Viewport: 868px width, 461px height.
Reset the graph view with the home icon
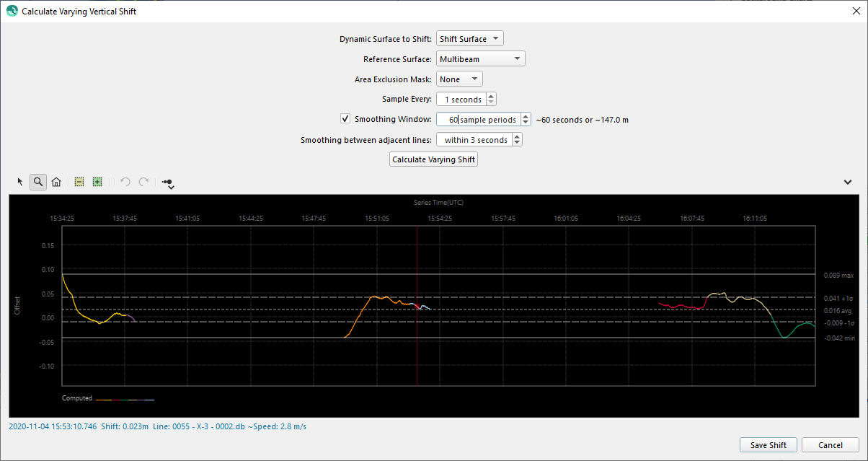click(56, 183)
